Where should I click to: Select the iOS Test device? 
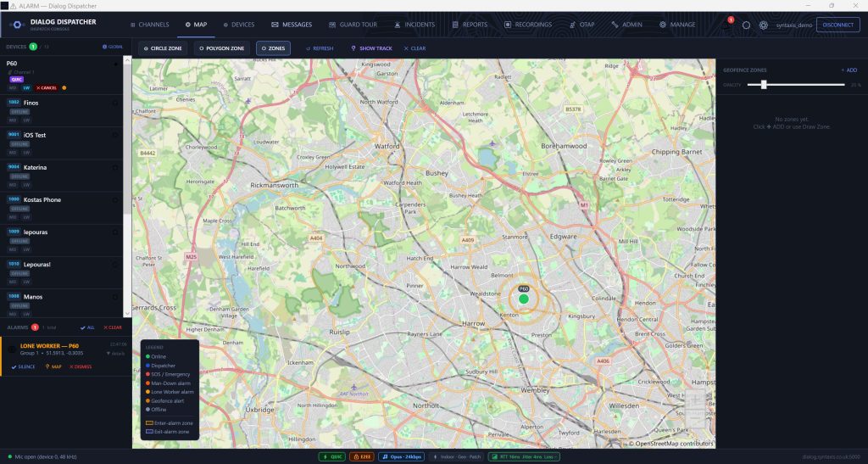pyautogui.click(x=61, y=143)
